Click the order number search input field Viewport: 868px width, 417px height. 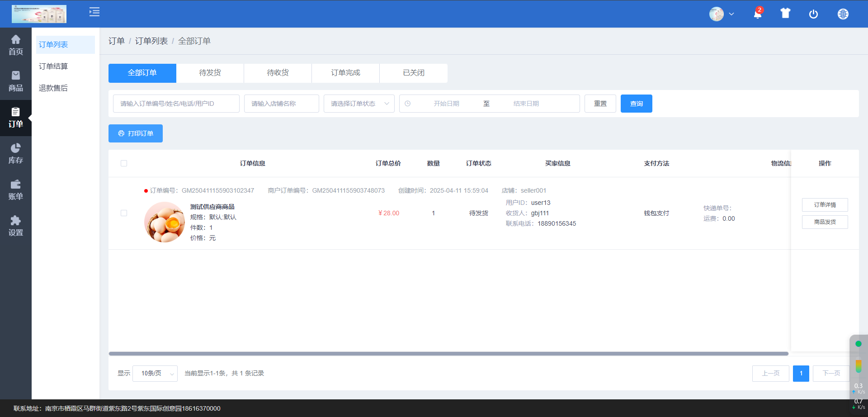coord(176,104)
